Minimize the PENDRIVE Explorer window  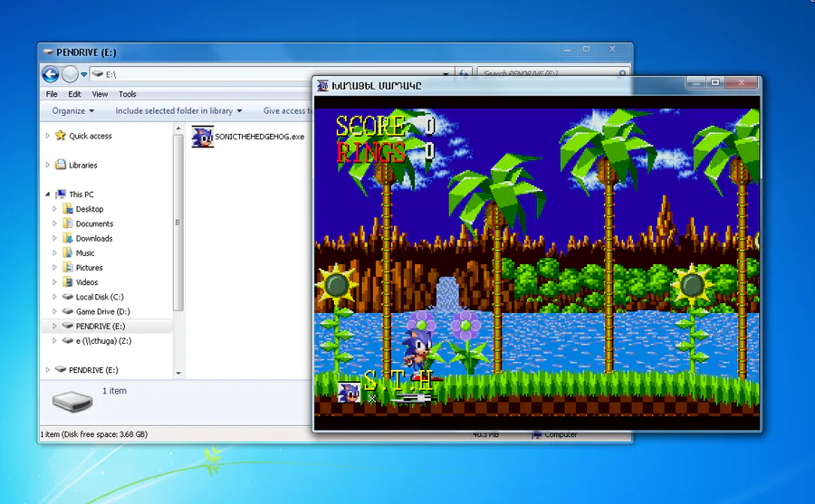pyautogui.click(x=568, y=50)
